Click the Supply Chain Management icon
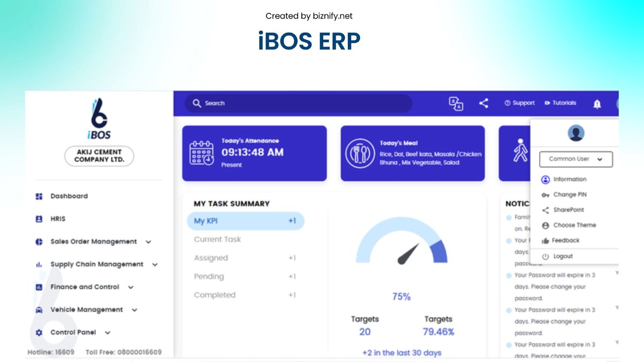 pos(39,264)
